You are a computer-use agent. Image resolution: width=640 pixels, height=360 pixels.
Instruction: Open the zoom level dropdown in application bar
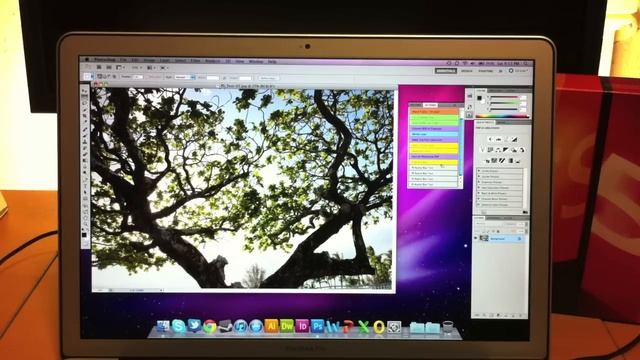point(137,67)
